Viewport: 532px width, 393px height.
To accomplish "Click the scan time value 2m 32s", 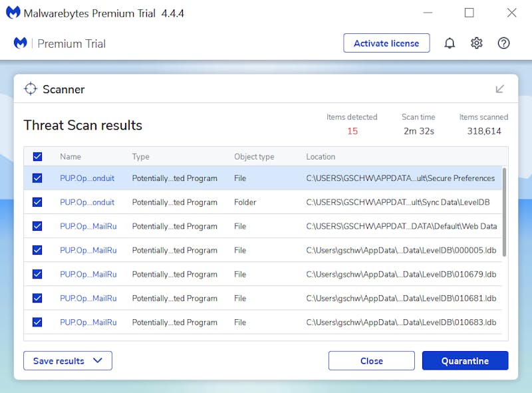I will (x=419, y=131).
